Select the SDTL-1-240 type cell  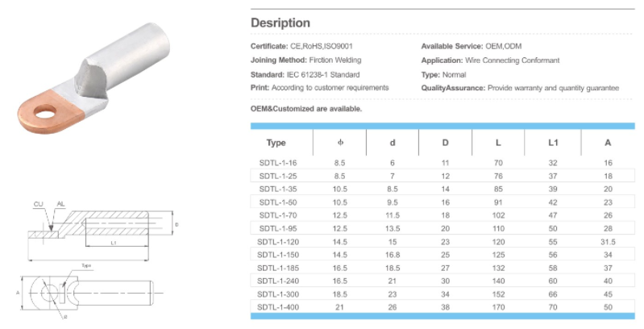pos(276,281)
